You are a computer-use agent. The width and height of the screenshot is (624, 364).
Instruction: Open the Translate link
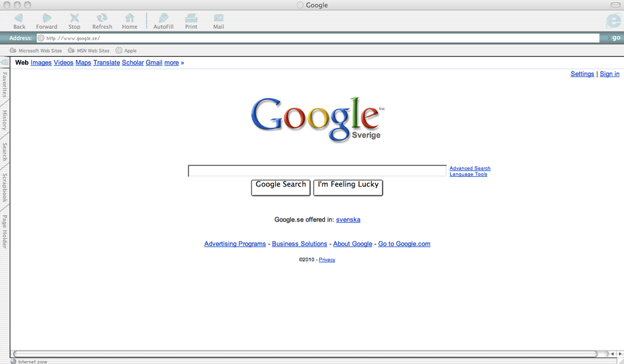(106, 62)
